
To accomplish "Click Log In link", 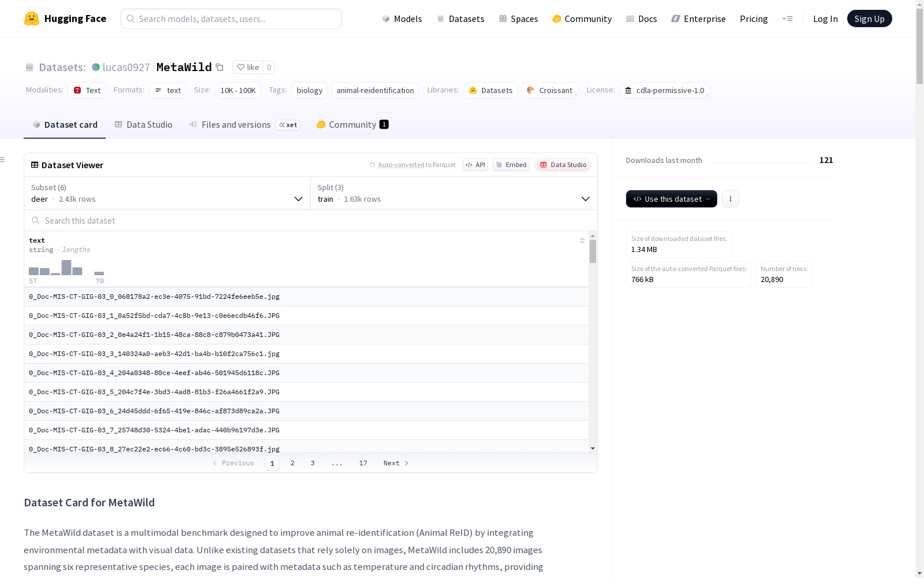I will tap(825, 18).
